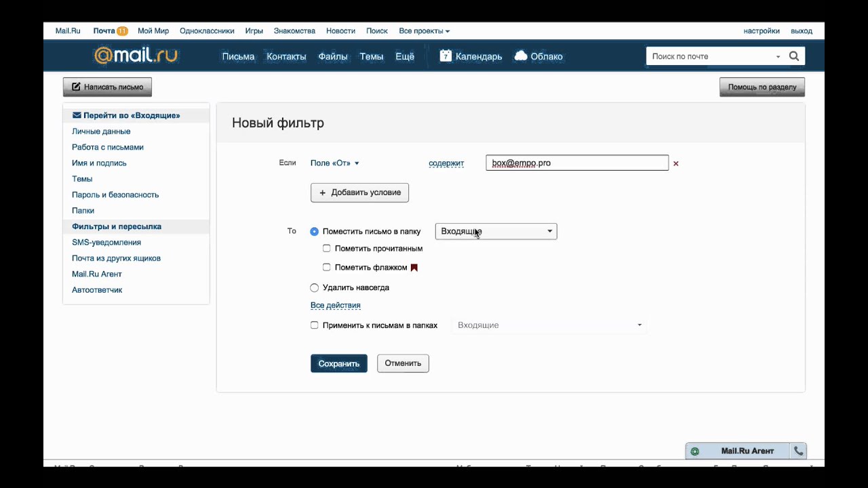The width and height of the screenshot is (868, 488).
Task: Open Личные данные settings
Action: [x=101, y=131]
